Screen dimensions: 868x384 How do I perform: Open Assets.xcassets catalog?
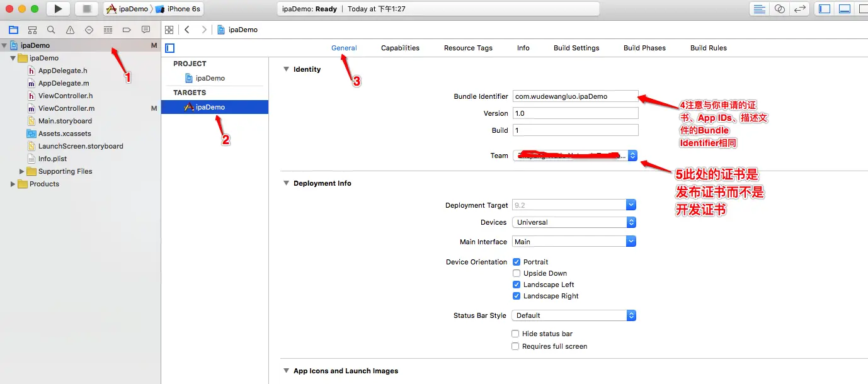64,133
